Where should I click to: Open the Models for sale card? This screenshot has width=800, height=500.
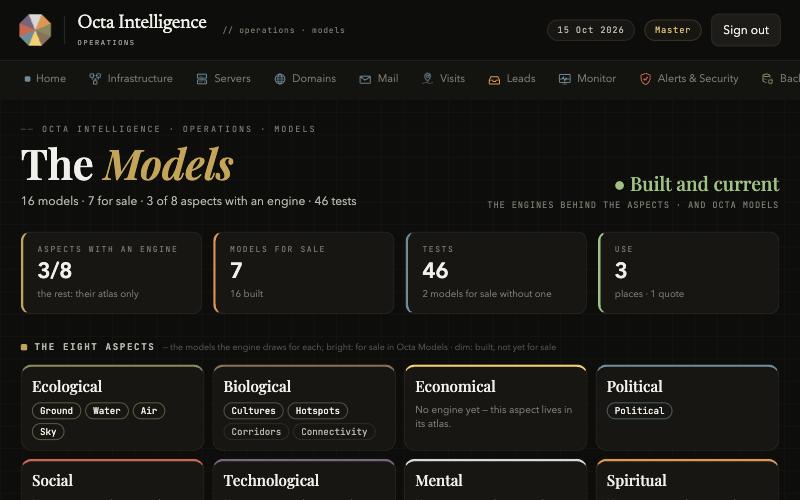pyautogui.click(x=304, y=272)
